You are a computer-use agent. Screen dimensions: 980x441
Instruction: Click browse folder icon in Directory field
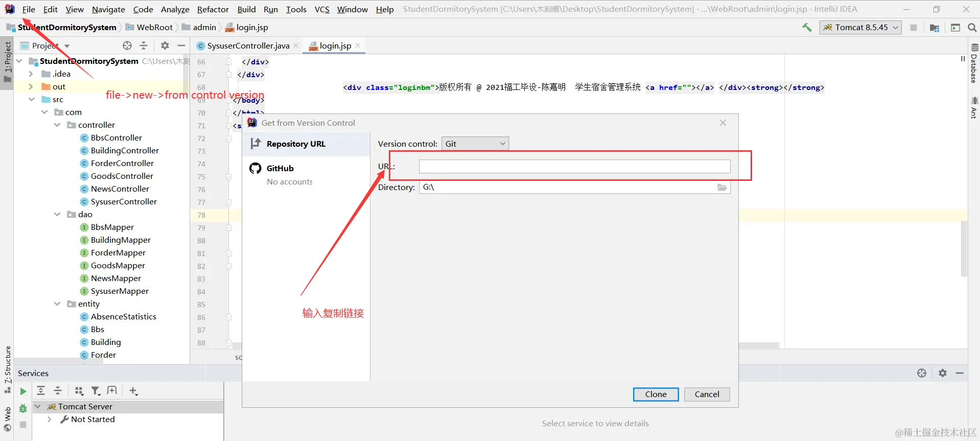click(x=722, y=187)
